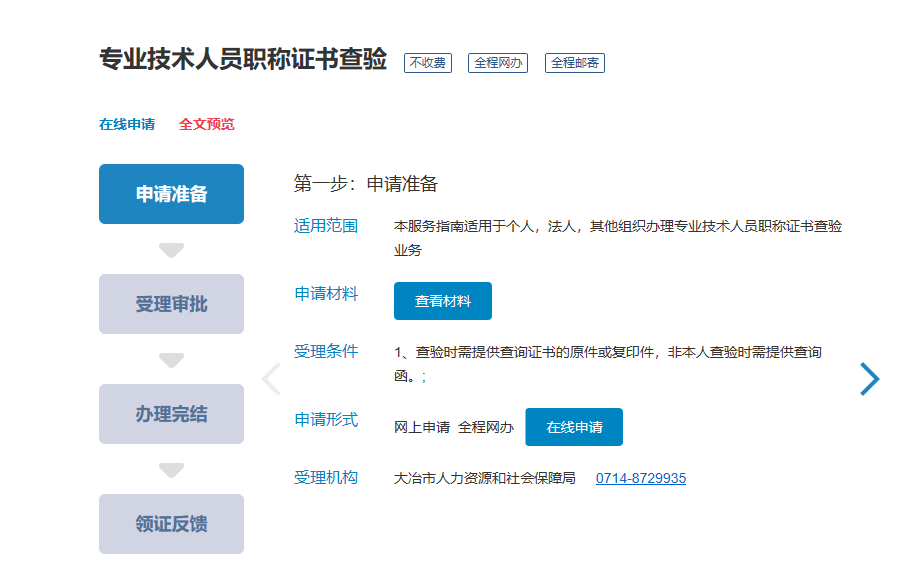
Task: Click the 适用范围 label
Action: tap(326, 226)
